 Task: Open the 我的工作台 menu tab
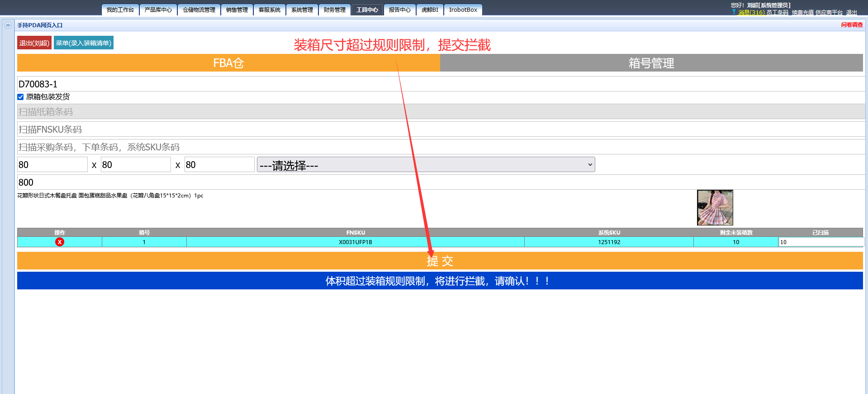(120, 10)
